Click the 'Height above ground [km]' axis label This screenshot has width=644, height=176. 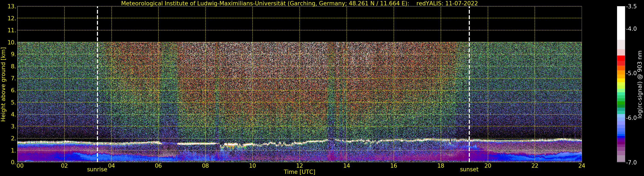[x=3, y=84]
